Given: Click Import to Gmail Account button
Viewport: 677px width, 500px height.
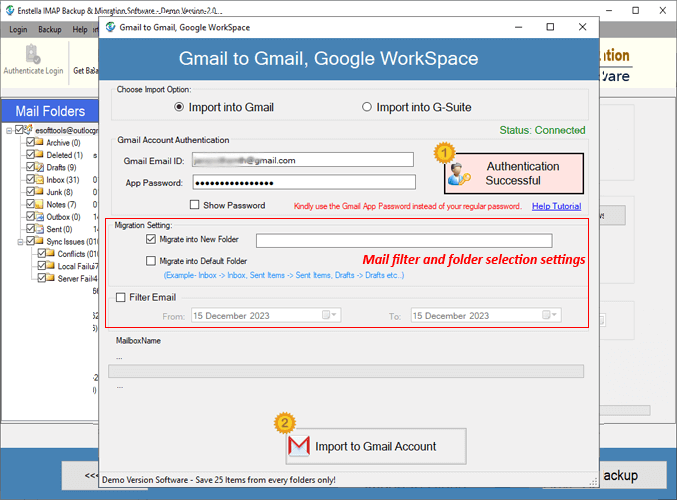Looking at the screenshot, I should click(x=376, y=446).
